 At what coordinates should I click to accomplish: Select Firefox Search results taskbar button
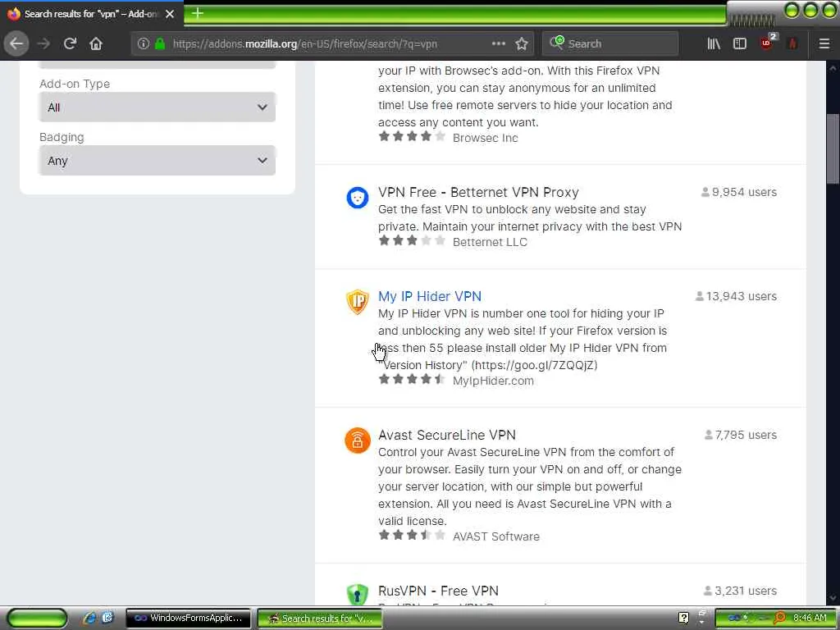[x=321, y=619]
